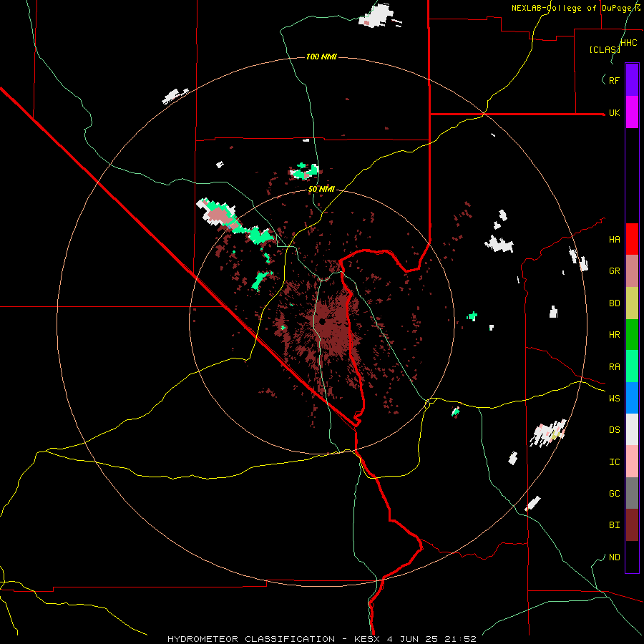Click the radar site center dot
This screenshot has height=644, width=644.
tap(322, 321)
